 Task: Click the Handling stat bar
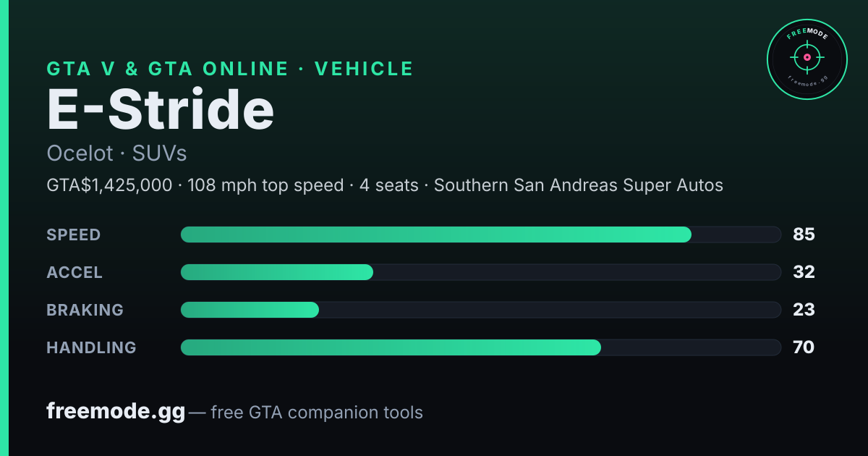coord(481,347)
